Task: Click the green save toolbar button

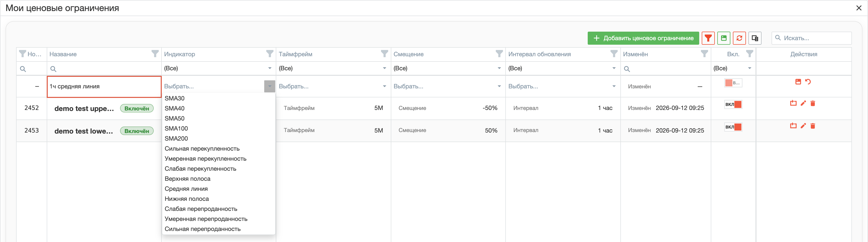Action: tap(723, 38)
